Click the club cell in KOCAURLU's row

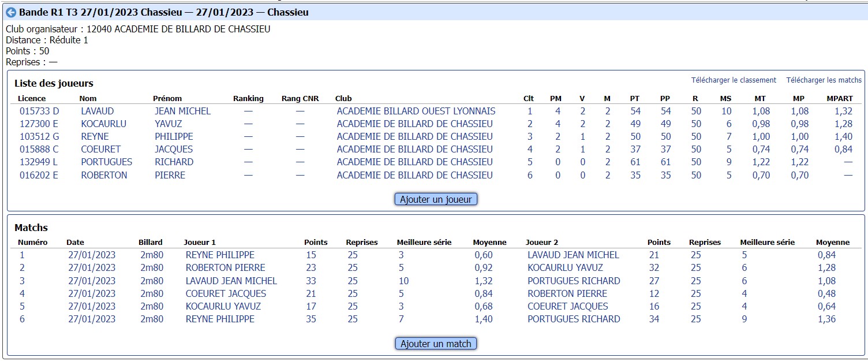click(415, 124)
